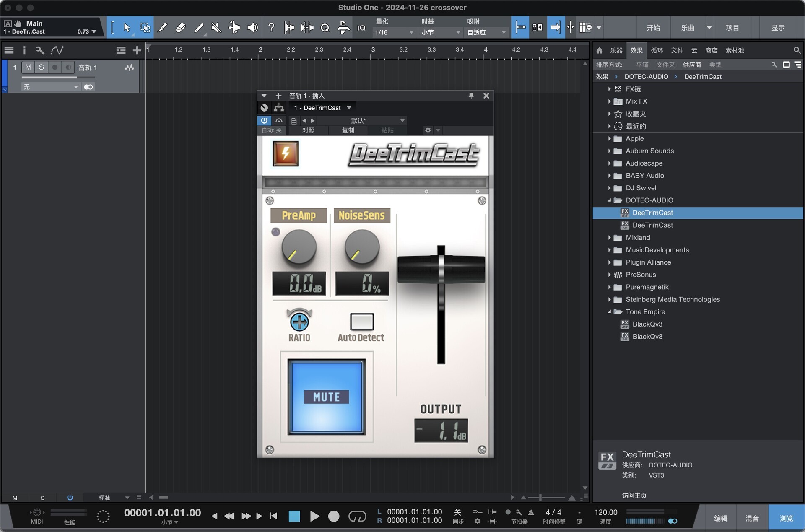Click the record button in transport
805x532 pixels.
pos(334,516)
